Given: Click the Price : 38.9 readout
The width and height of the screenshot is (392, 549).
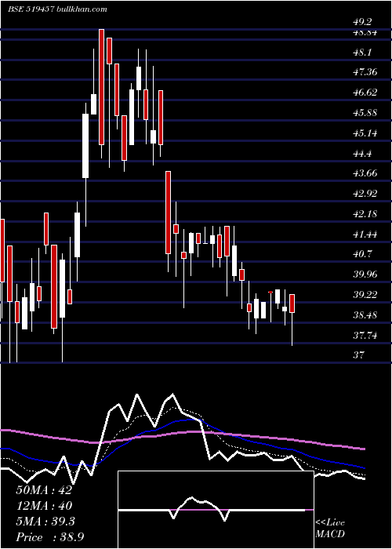Looking at the screenshot, I should click(49, 537).
